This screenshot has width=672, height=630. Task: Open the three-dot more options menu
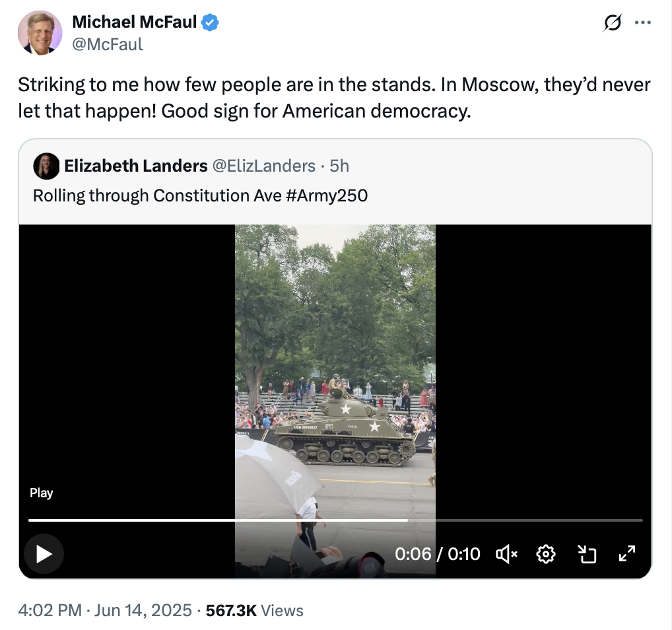(642, 22)
